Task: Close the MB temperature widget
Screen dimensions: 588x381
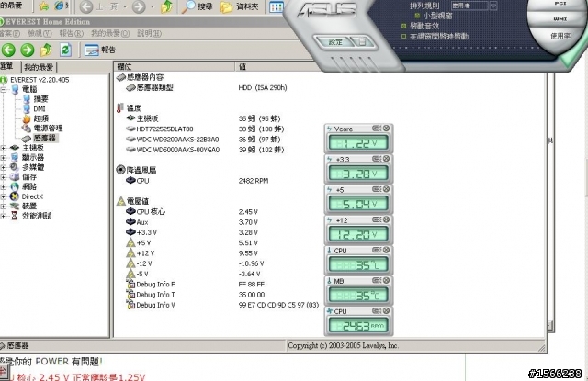Action: (x=386, y=280)
